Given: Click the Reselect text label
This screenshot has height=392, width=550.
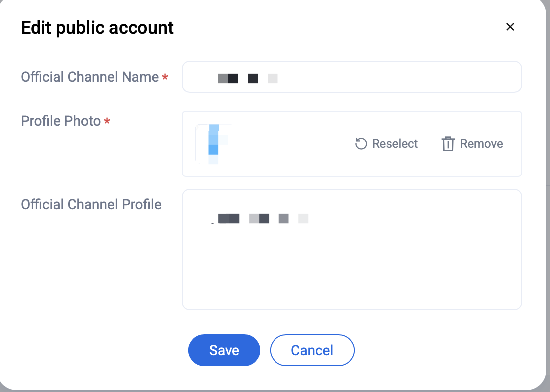Looking at the screenshot, I should tap(395, 144).
